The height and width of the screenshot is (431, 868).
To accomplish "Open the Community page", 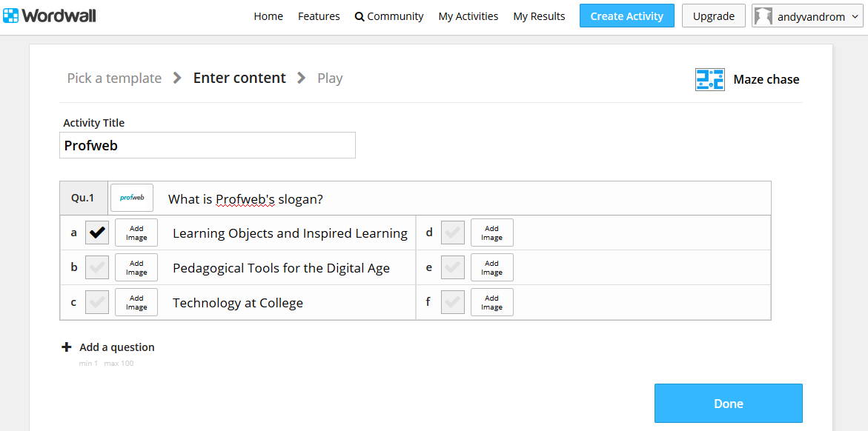I will (389, 16).
